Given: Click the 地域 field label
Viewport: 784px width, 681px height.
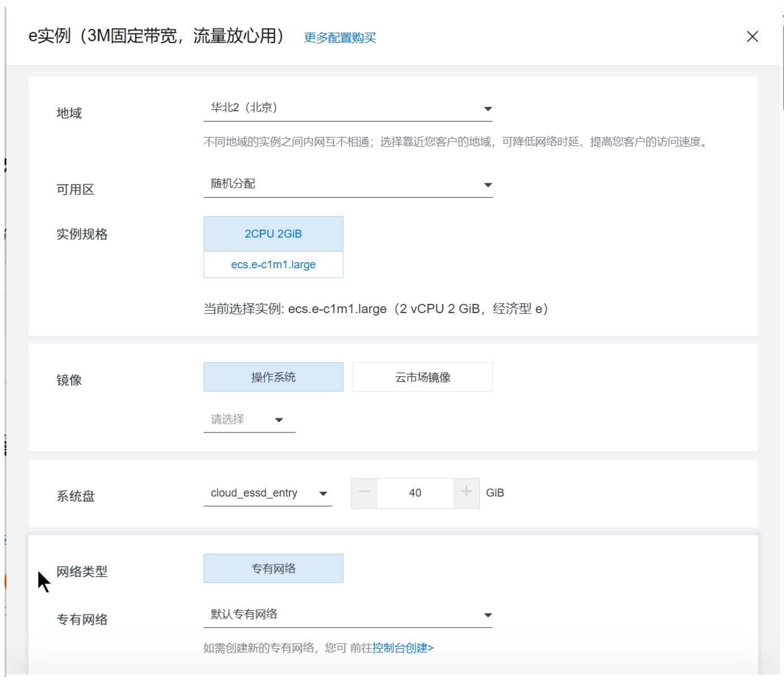Looking at the screenshot, I should pyautogui.click(x=69, y=113).
